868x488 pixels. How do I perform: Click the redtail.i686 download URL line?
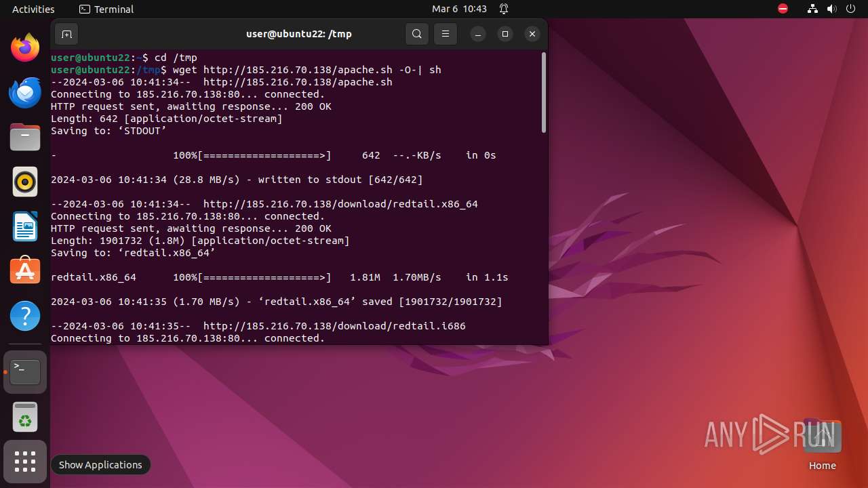click(258, 326)
